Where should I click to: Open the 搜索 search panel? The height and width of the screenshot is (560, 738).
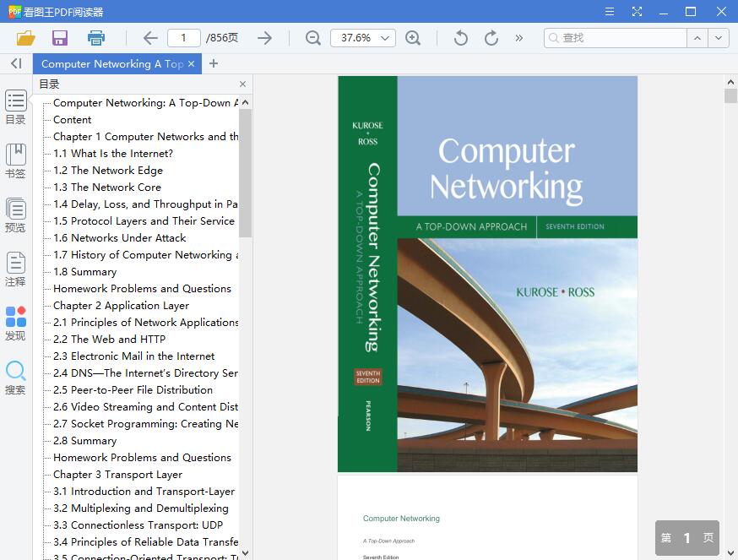point(15,378)
